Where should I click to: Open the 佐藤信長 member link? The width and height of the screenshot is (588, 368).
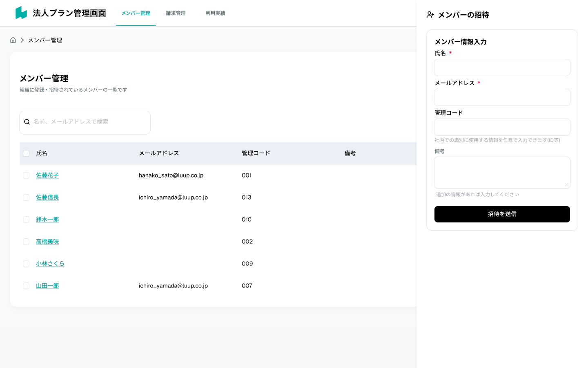pyautogui.click(x=47, y=197)
